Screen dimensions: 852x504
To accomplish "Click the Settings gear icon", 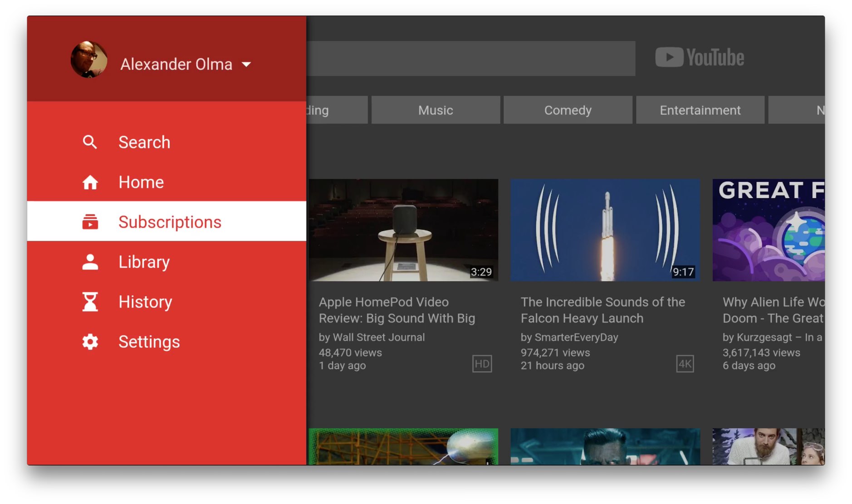I will coord(90,342).
